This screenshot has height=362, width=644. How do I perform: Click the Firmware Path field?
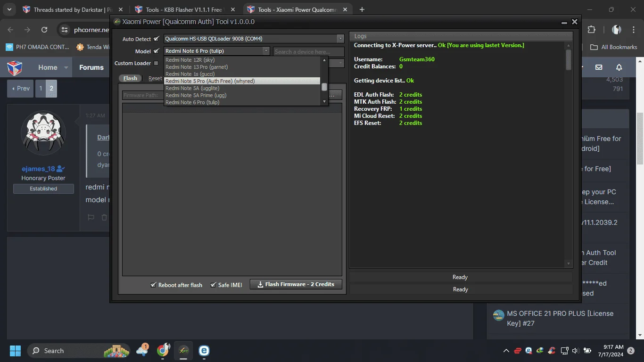pyautogui.click(x=143, y=95)
